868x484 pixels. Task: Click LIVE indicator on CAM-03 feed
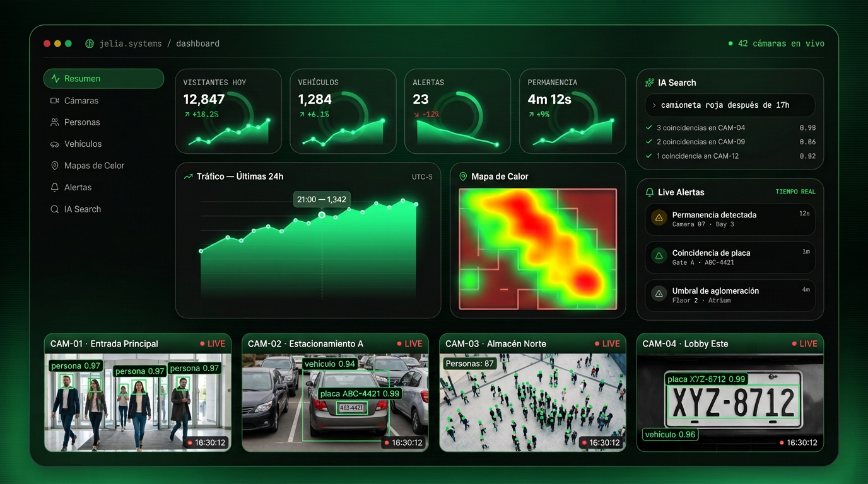click(607, 343)
